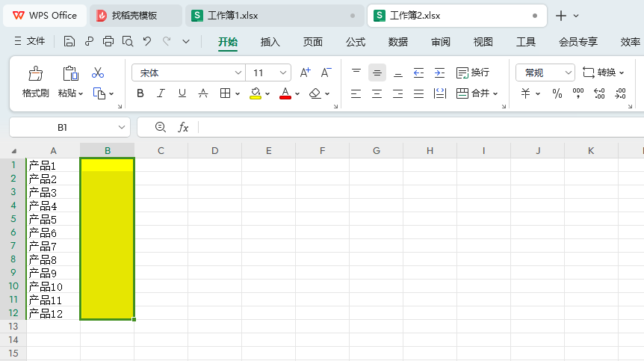
Task: Click the Print icon
Action: tap(108, 41)
